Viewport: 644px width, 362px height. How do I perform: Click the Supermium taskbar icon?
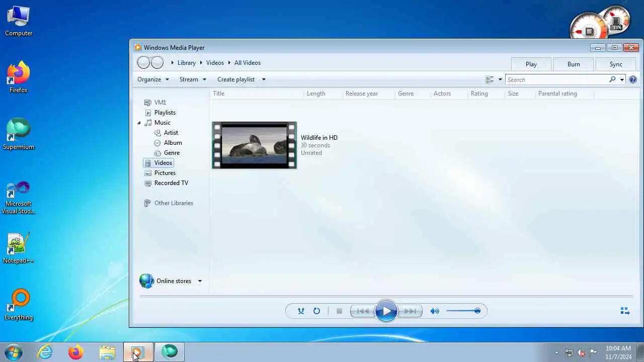pos(170,352)
